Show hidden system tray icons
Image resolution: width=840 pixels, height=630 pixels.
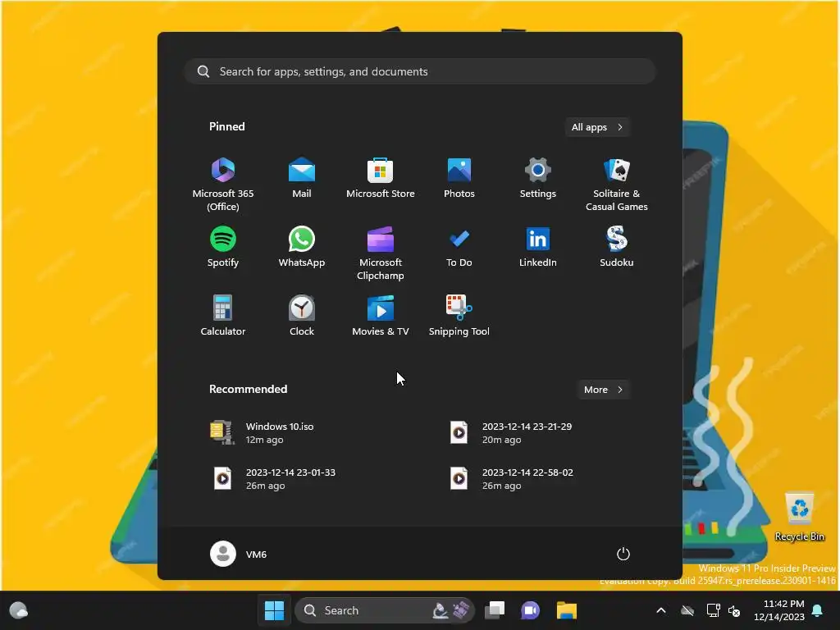(661, 610)
